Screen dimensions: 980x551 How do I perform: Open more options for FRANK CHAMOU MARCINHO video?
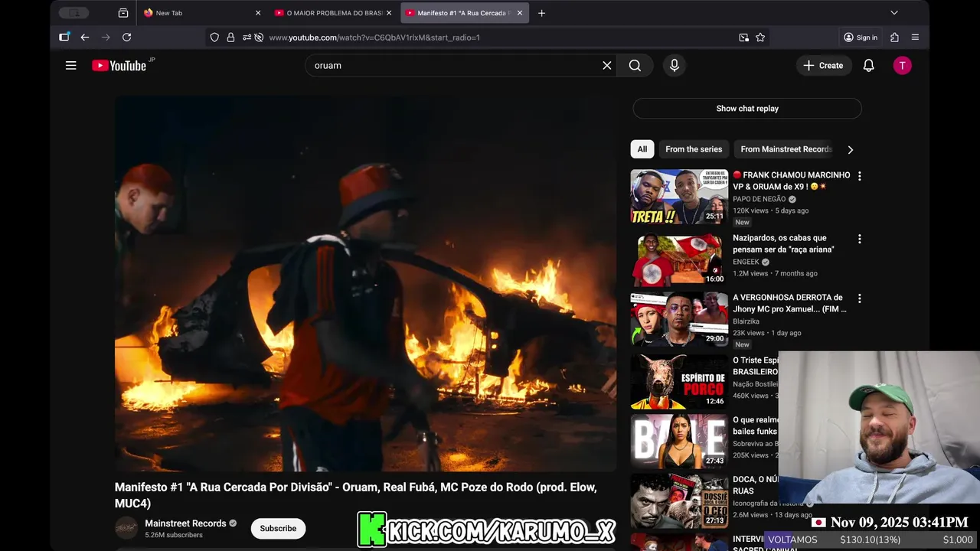pos(859,176)
